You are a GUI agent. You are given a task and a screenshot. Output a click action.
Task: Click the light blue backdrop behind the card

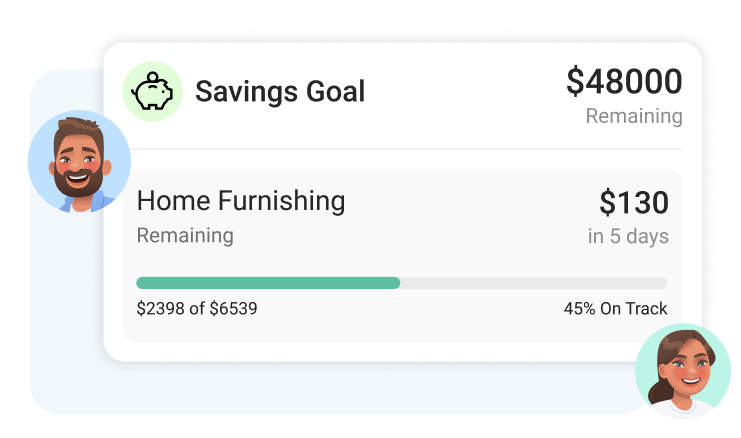pyautogui.click(x=65, y=330)
